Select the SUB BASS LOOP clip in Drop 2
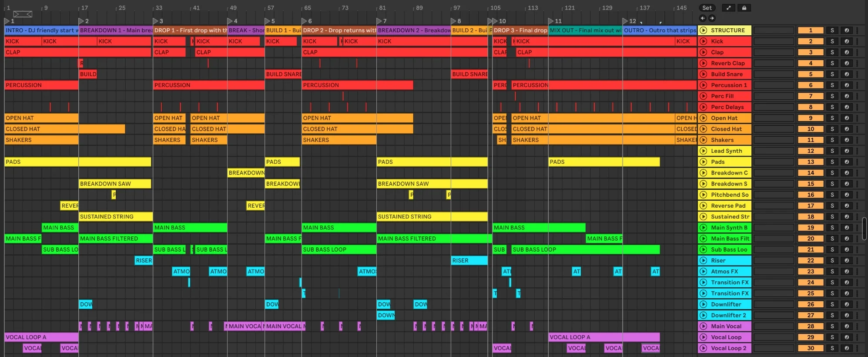 point(339,250)
